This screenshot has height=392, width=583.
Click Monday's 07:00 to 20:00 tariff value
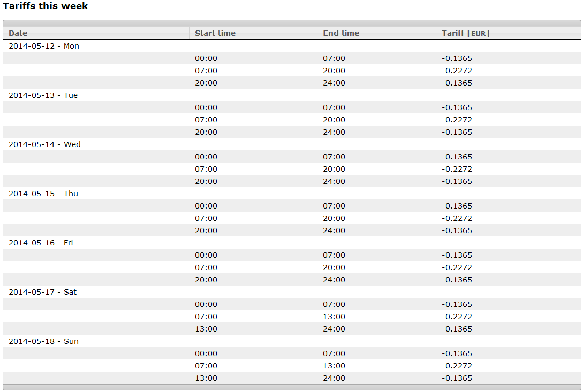pos(457,71)
